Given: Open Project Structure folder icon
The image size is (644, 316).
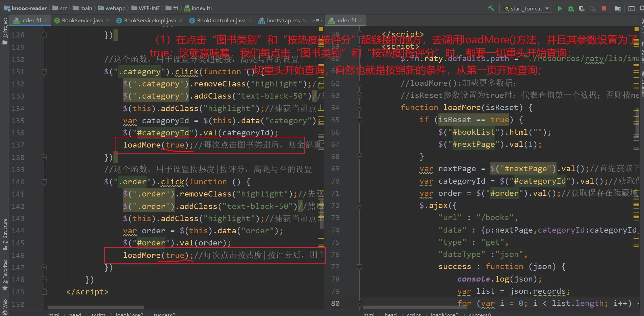Looking at the screenshot, I should (618, 8).
